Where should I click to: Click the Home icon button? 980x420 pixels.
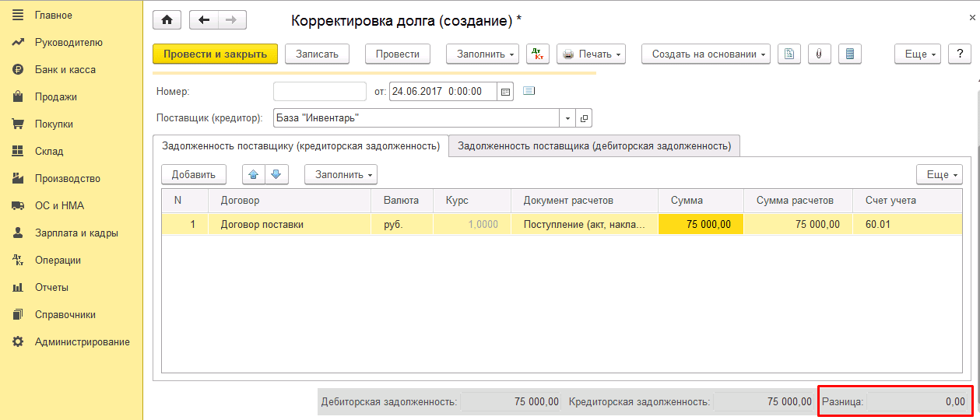coord(167,20)
